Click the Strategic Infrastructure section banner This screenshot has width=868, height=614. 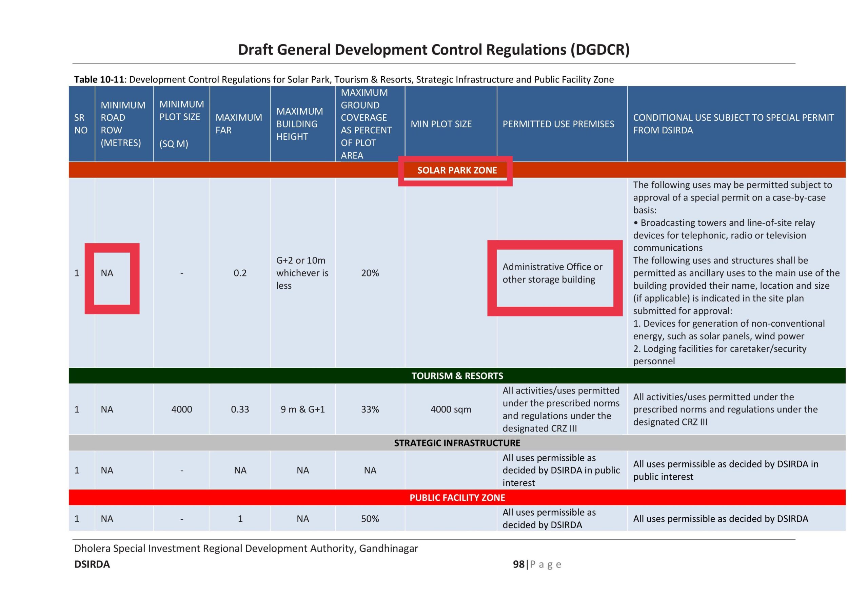tap(457, 443)
